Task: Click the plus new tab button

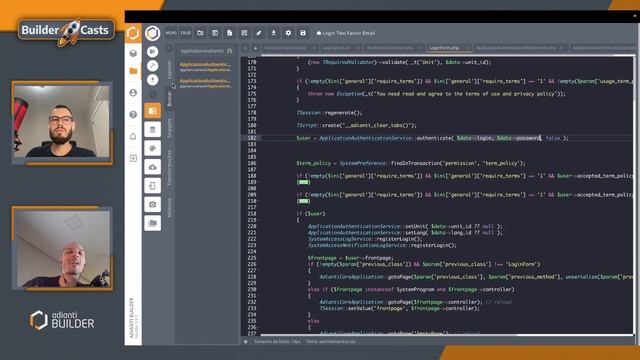Action: point(256,48)
